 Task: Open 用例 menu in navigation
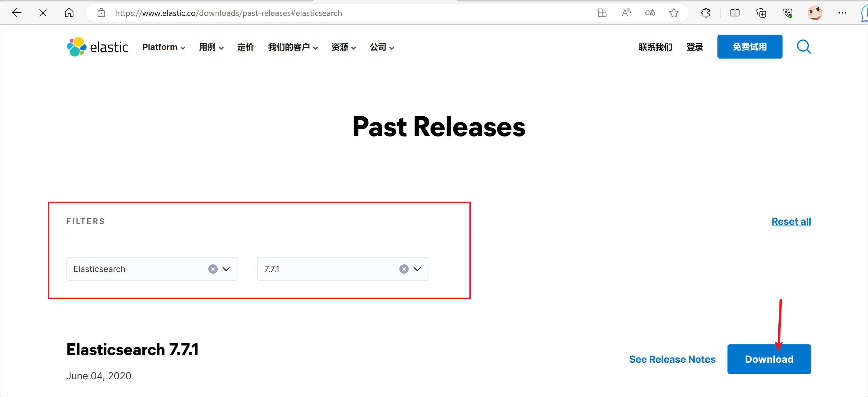point(210,47)
